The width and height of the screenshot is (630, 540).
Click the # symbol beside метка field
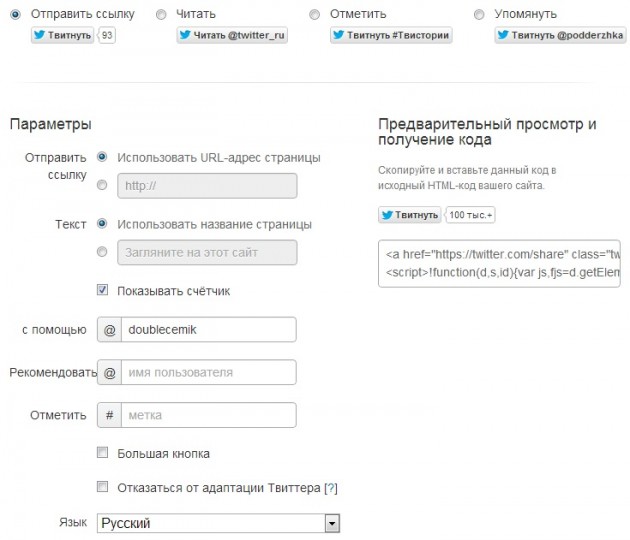click(x=109, y=415)
